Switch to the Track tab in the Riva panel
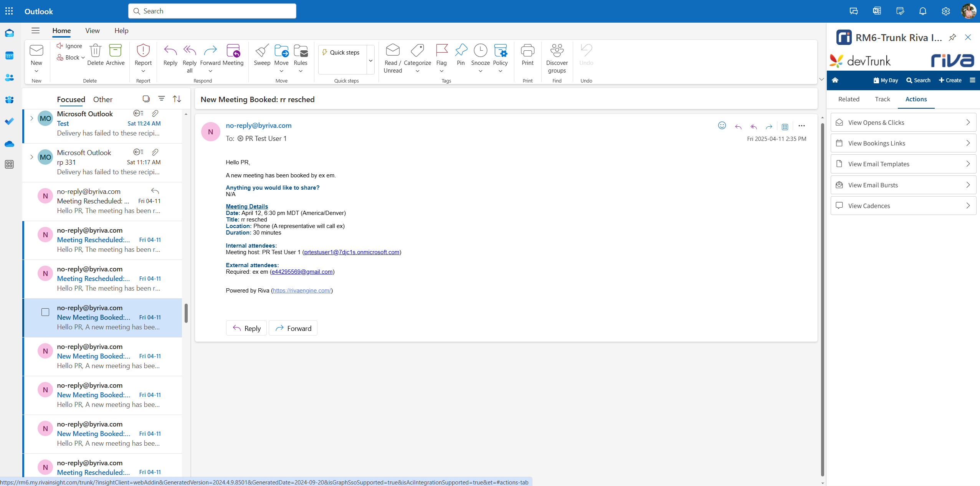Screen dimensions: 980x486 (882, 99)
